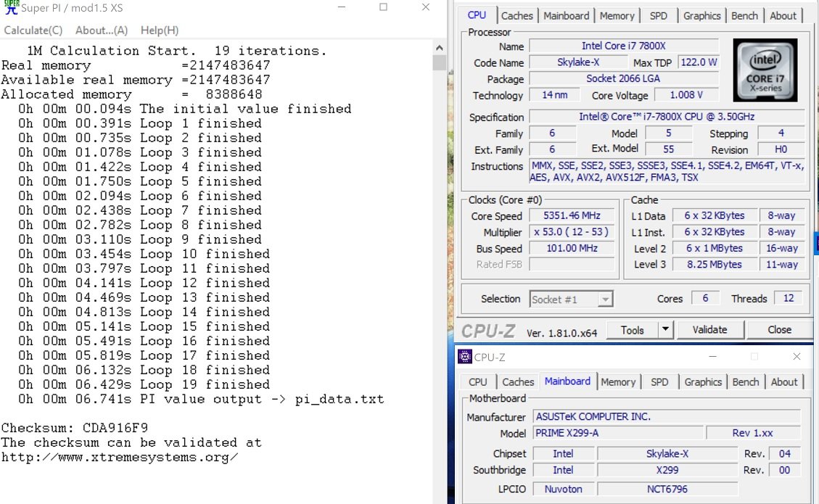This screenshot has height=504, width=819.
Task: Open SPD tab in lower CPU-Z window
Action: (659, 381)
